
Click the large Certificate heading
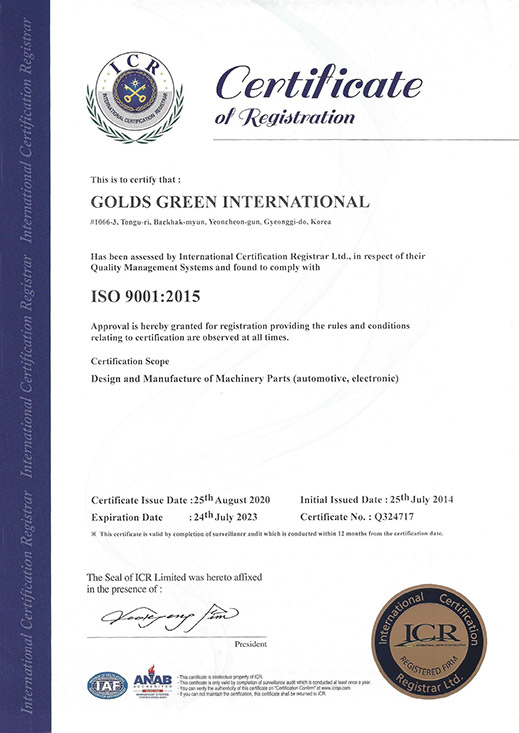coord(319,82)
